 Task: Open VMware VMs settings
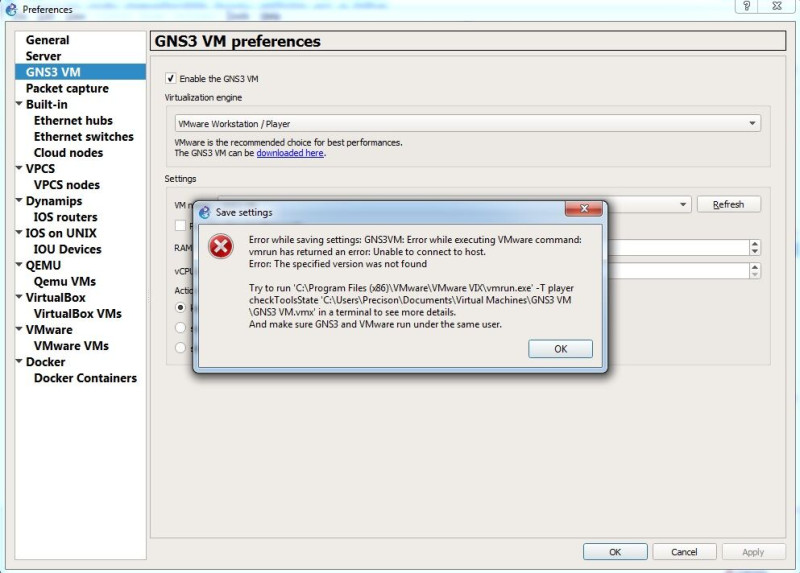71,345
